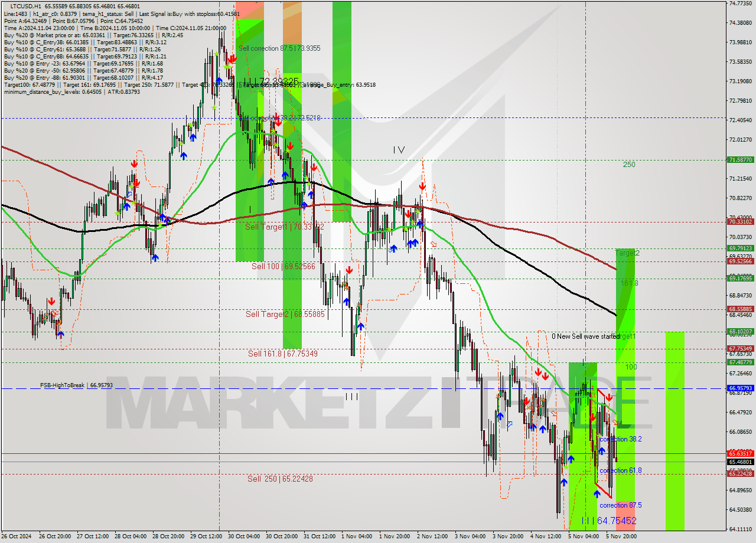The image size is (756, 543).
Task: Click the 'correction 38.2' label
Action: pos(620,440)
